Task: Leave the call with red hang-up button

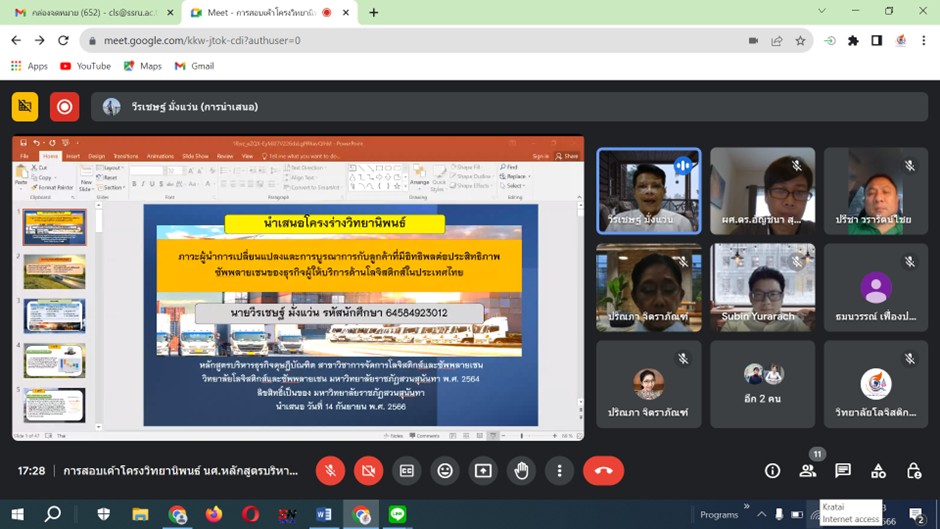Action: click(x=603, y=471)
